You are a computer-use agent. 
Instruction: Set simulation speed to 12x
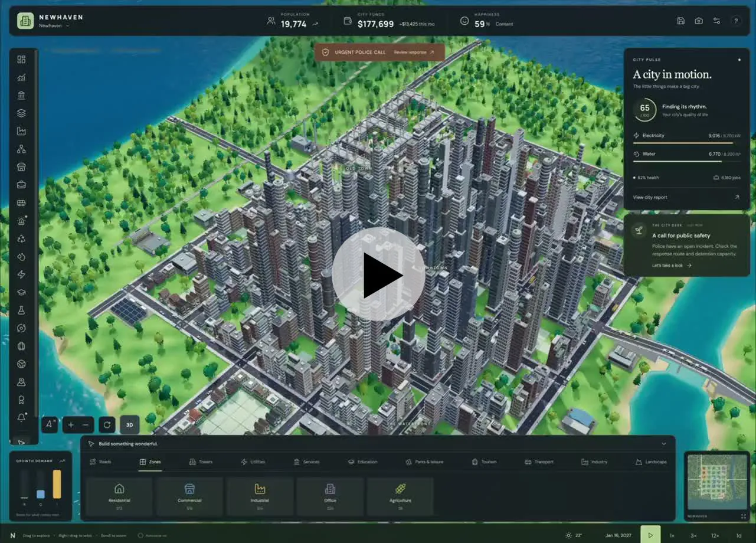tap(715, 535)
